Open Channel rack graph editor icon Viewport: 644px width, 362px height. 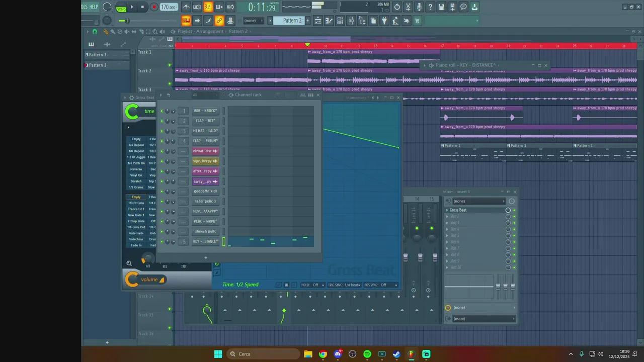click(x=303, y=95)
